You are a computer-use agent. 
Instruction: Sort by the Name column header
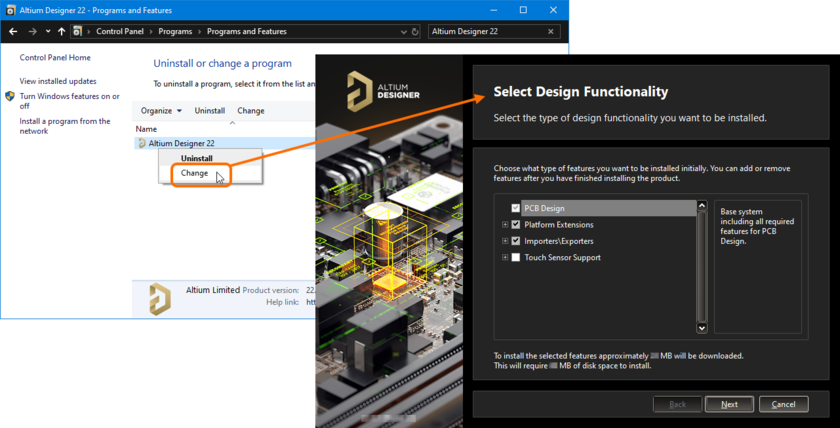pyautogui.click(x=146, y=129)
